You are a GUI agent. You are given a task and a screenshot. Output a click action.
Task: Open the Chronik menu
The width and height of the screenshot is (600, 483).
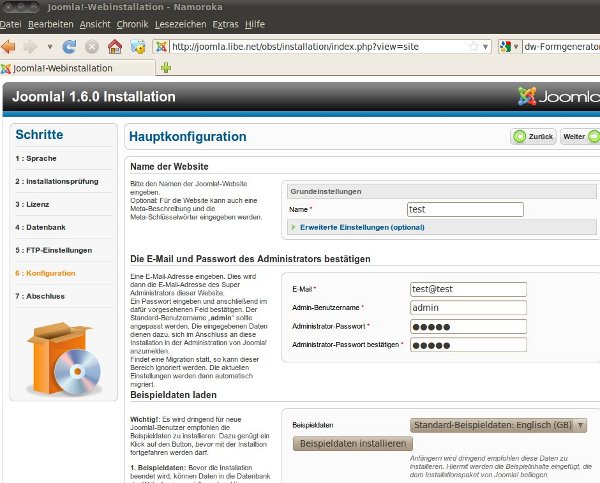click(132, 24)
